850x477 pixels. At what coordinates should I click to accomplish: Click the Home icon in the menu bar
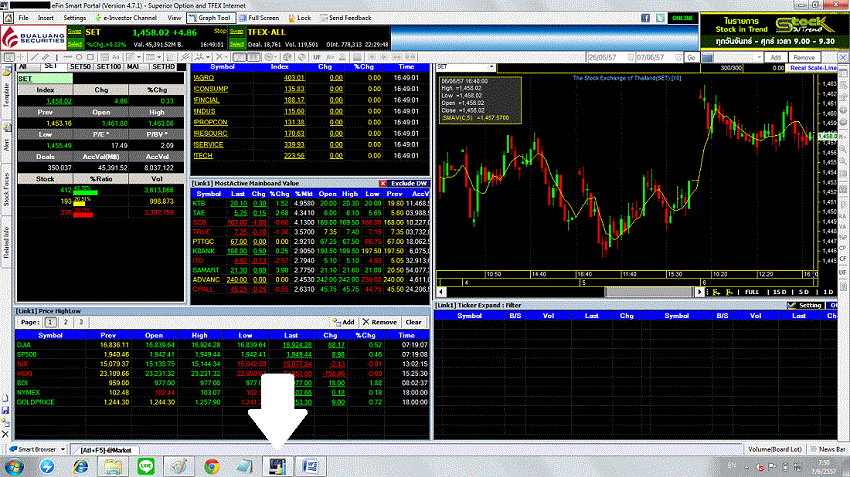pyautogui.click(x=8, y=18)
